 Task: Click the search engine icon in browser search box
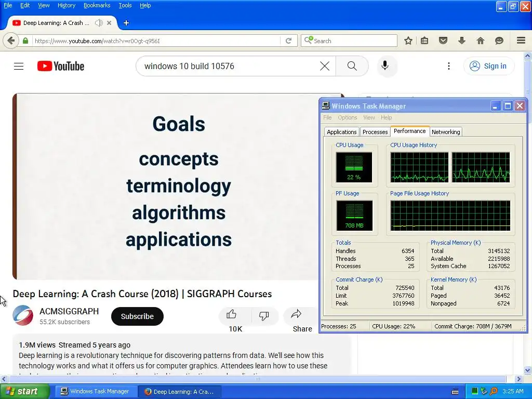point(309,41)
